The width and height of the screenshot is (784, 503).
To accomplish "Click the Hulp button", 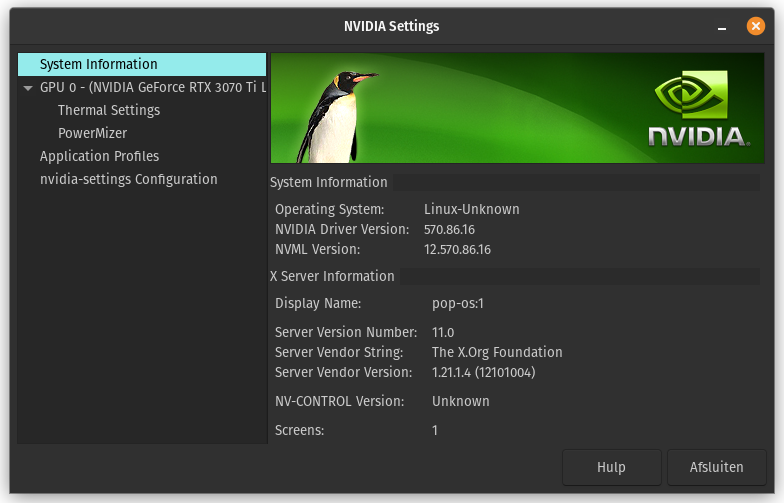I will click(612, 468).
